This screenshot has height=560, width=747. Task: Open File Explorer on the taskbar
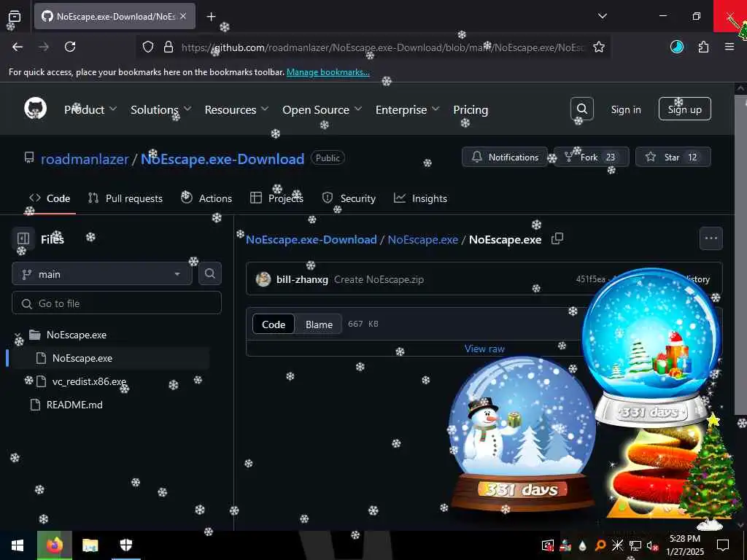(90, 545)
